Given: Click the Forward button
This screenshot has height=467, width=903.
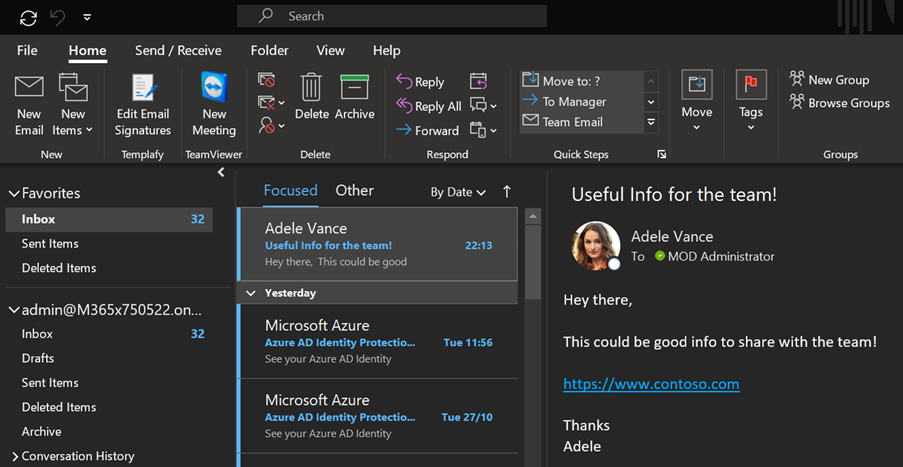Looking at the screenshot, I should 427,131.
